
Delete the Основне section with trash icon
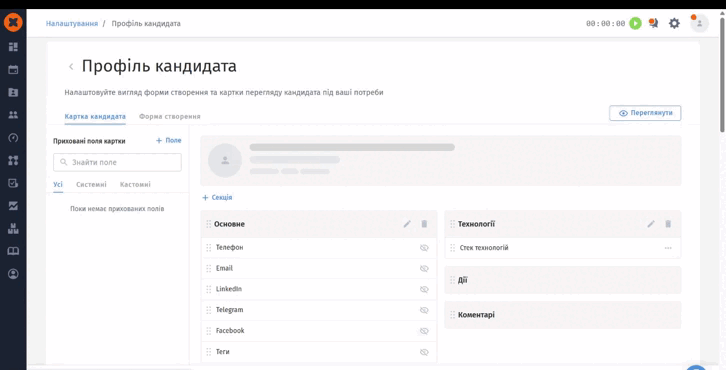tap(424, 224)
